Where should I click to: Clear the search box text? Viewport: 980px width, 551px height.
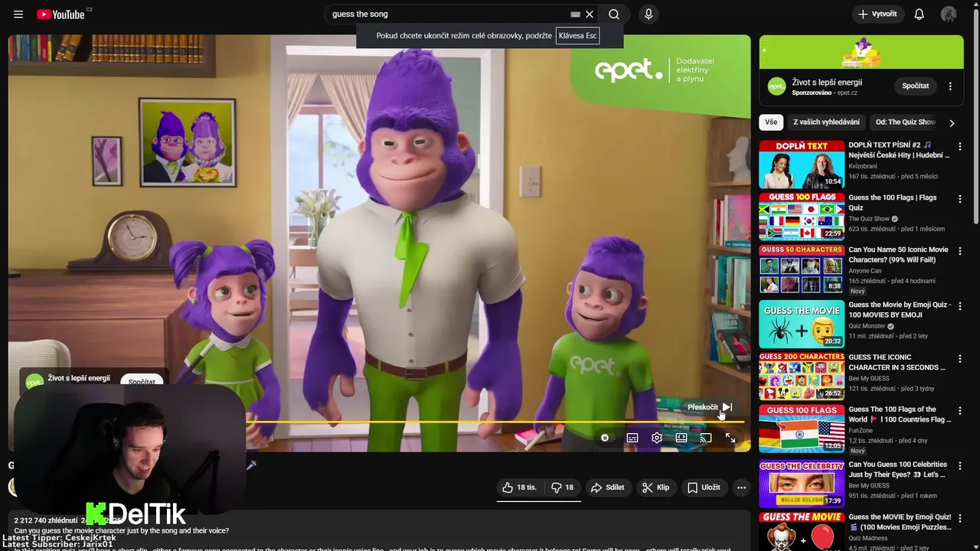pyautogui.click(x=590, y=15)
